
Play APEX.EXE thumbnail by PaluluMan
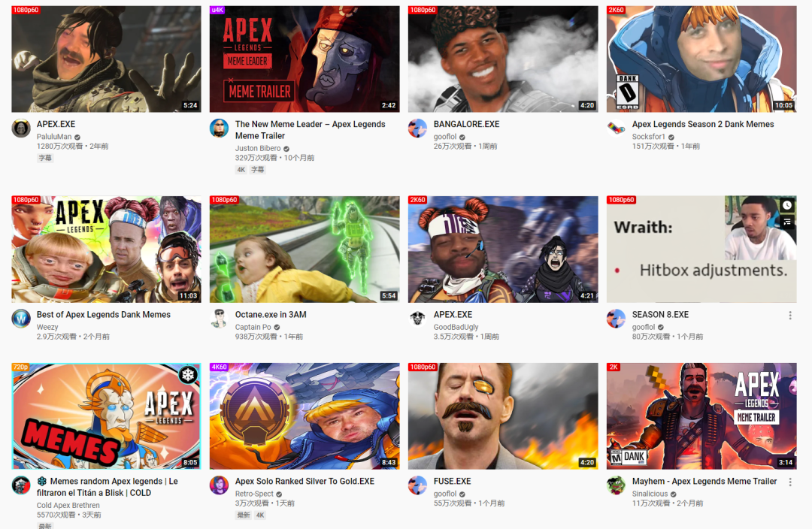(106, 59)
